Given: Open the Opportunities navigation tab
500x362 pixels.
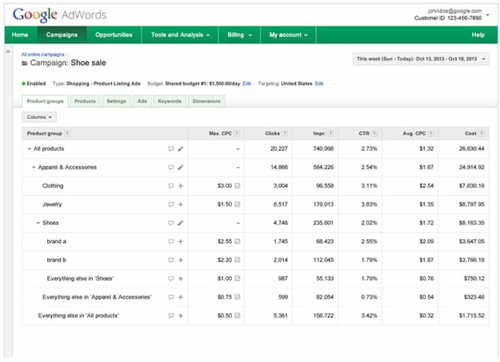Looking at the screenshot, I should click(x=114, y=35).
